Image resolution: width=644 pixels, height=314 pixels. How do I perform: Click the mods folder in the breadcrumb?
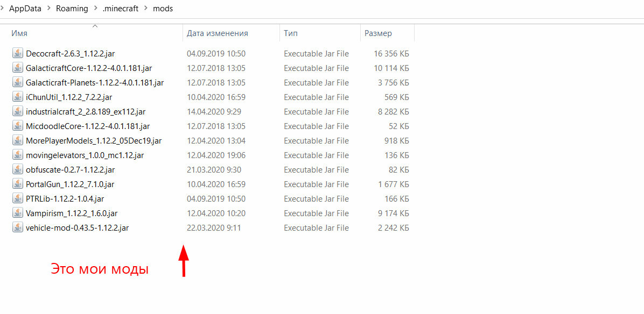[163, 9]
